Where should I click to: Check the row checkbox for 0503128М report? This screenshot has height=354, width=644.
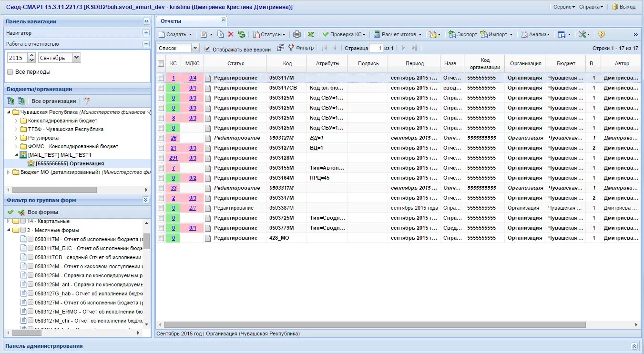coord(161,158)
